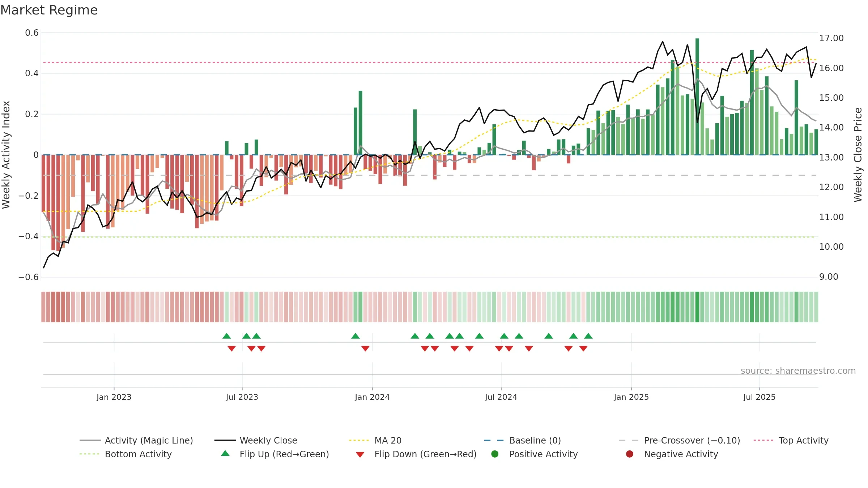
Task: Click the last Flip Down triangle before Jan 2025
Action: [583, 348]
